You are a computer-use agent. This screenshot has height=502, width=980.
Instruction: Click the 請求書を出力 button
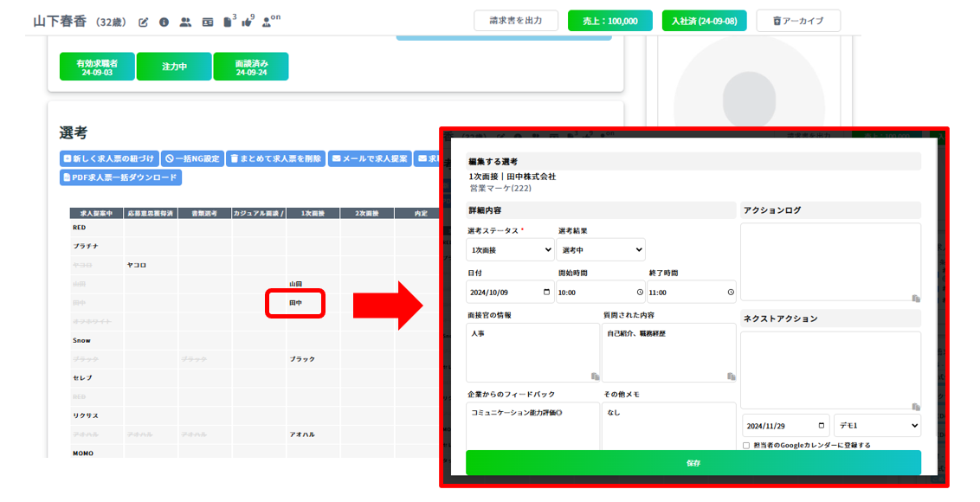(x=516, y=21)
